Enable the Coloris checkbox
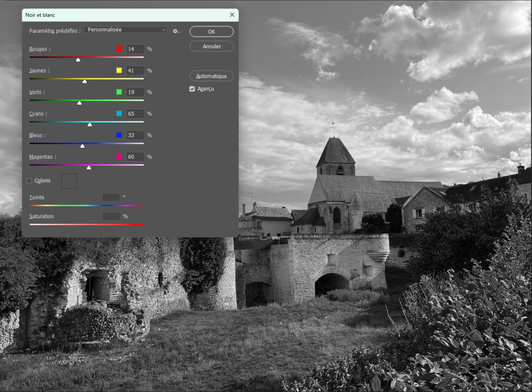Screen dimensions: 532x392 click(29, 181)
